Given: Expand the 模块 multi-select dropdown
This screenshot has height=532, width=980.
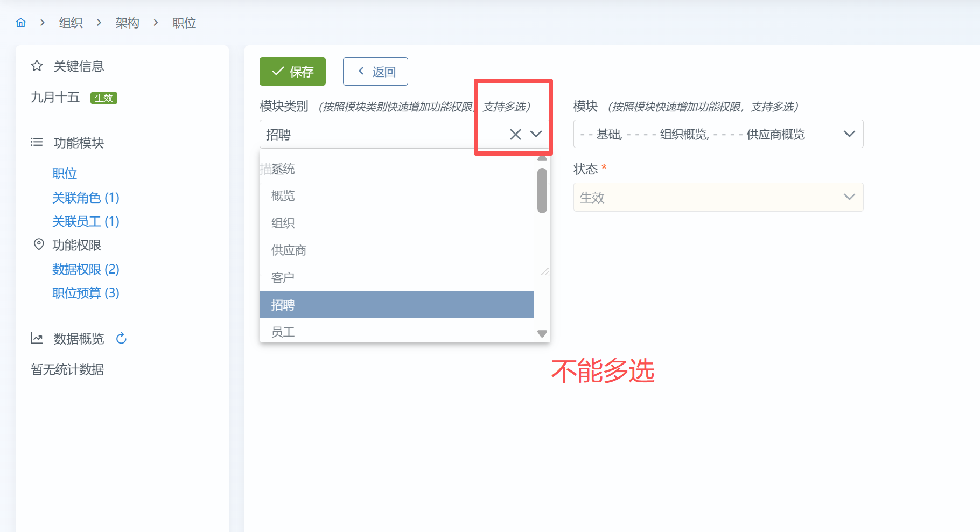Looking at the screenshot, I should (849, 134).
